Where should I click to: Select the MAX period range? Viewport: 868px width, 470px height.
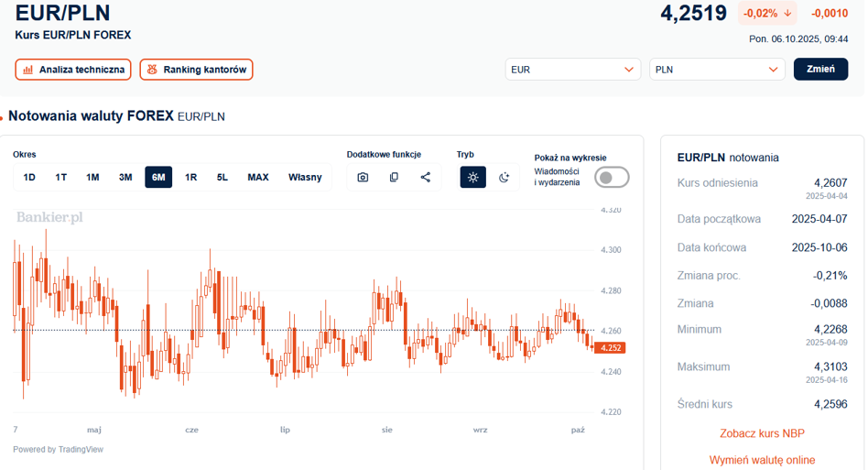click(258, 177)
